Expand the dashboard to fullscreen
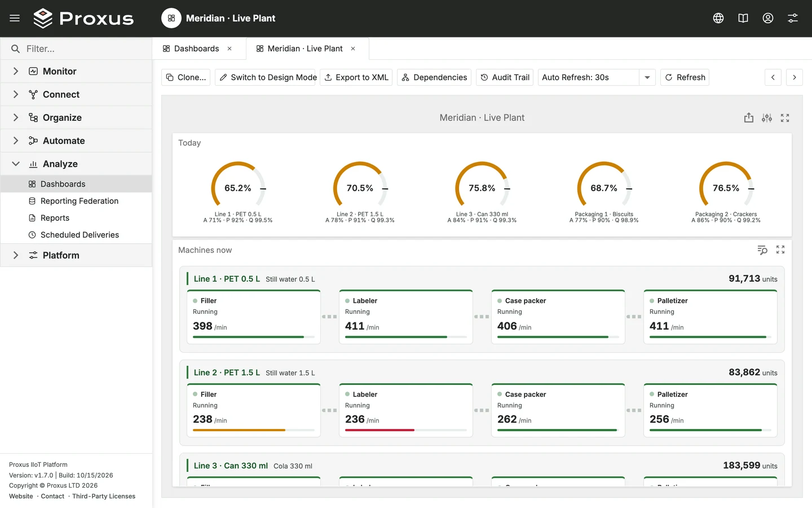 click(x=785, y=117)
